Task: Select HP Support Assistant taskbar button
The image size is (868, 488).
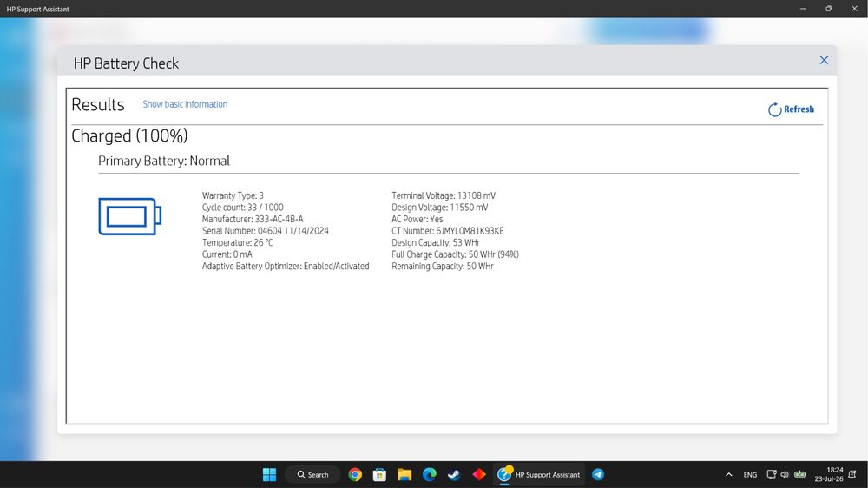Action: pos(539,475)
